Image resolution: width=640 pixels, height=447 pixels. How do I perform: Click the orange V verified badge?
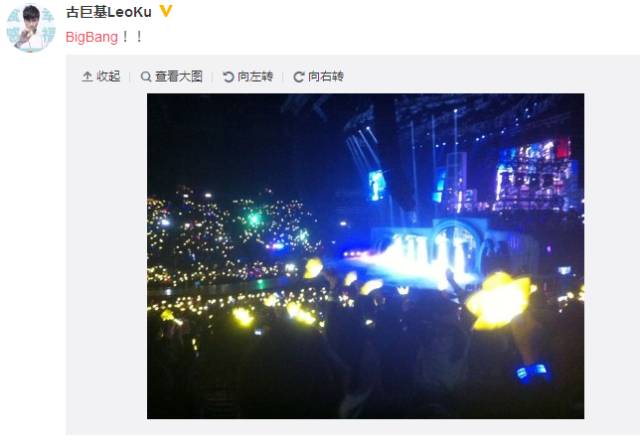[166, 11]
